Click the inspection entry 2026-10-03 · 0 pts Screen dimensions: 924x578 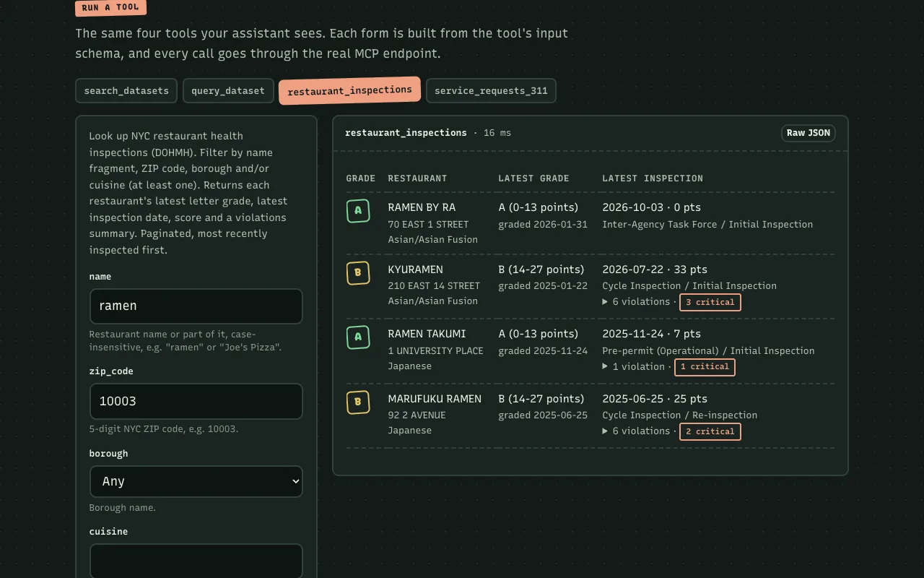(x=652, y=207)
